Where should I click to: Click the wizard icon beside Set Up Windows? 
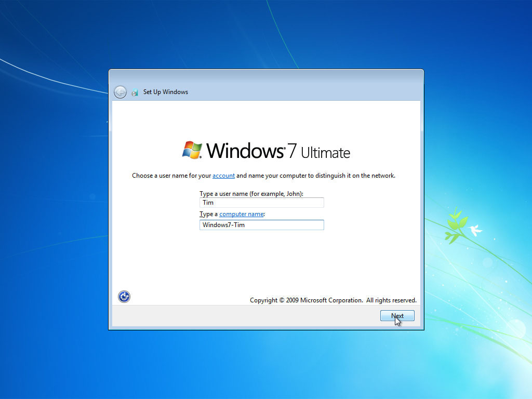point(135,91)
